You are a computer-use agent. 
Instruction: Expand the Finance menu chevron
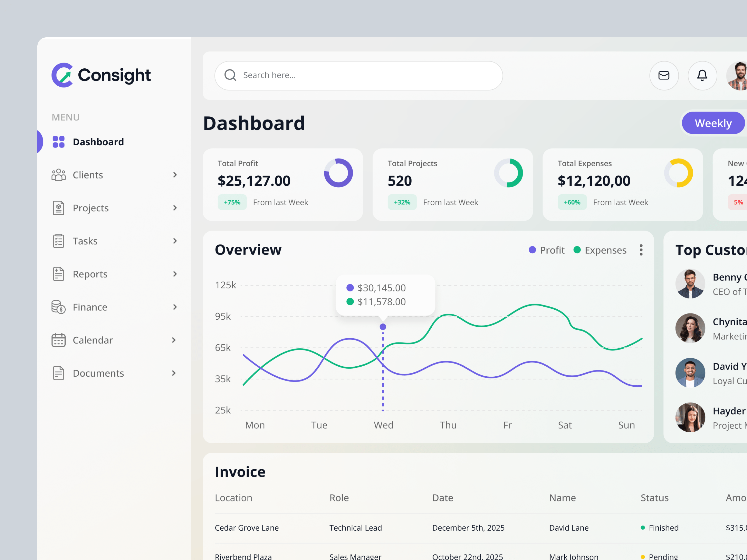pyautogui.click(x=175, y=307)
